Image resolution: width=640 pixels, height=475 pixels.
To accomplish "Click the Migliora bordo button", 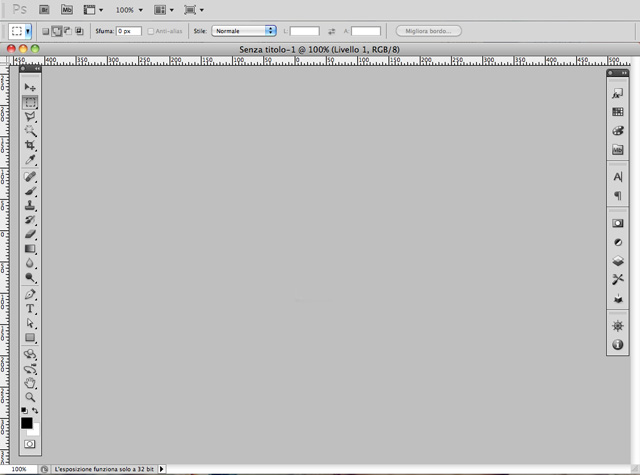I will tap(428, 31).
